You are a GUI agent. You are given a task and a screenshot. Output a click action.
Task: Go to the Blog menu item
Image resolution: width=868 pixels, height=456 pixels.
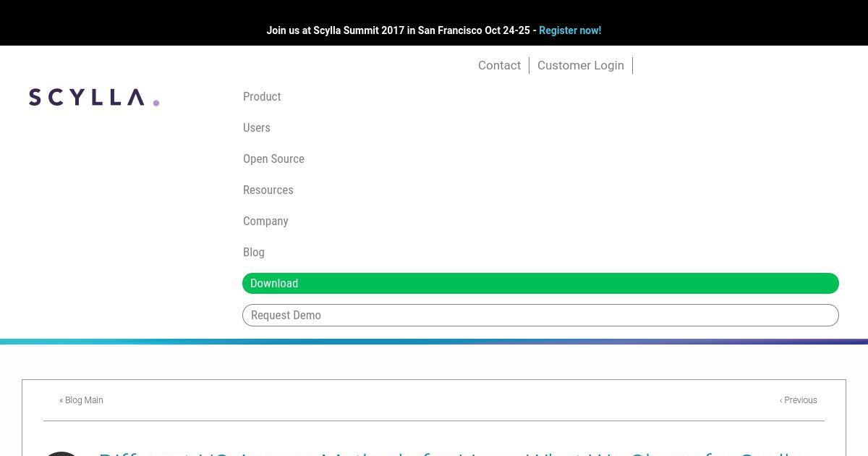click(254, 252)
